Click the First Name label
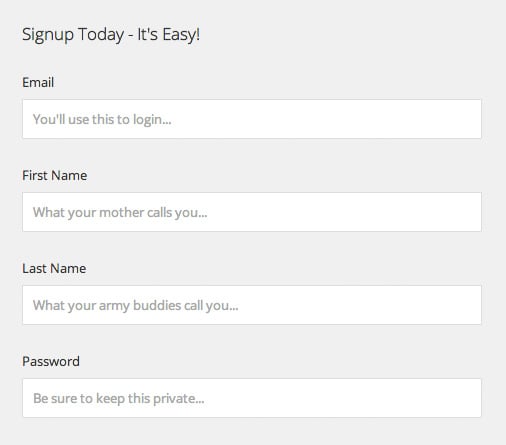Viewport: 506px width, 445px height. [55, 175]
